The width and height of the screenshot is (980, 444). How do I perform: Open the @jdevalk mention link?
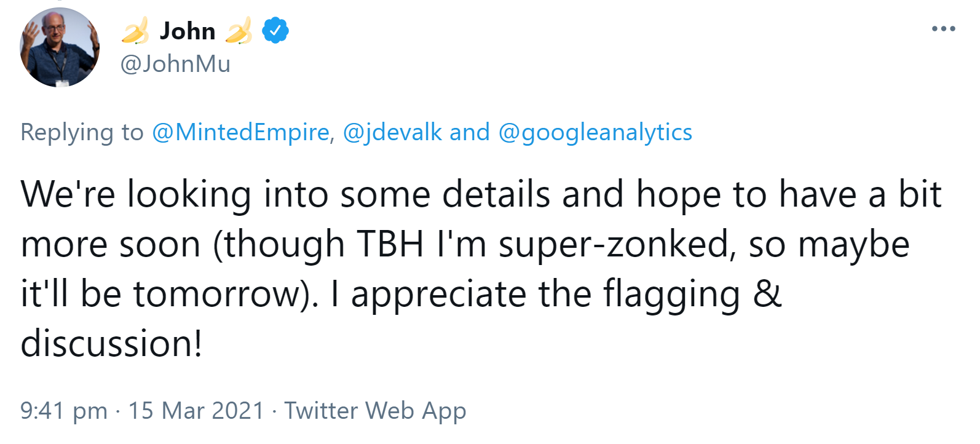[392, 132]
